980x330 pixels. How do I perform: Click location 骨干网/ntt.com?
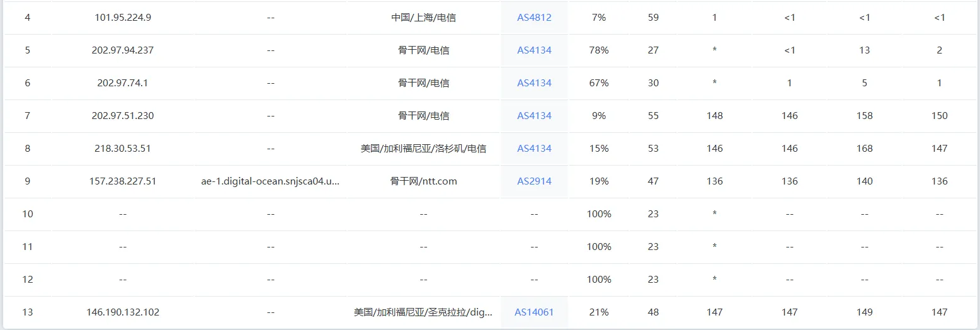(423, 181)
